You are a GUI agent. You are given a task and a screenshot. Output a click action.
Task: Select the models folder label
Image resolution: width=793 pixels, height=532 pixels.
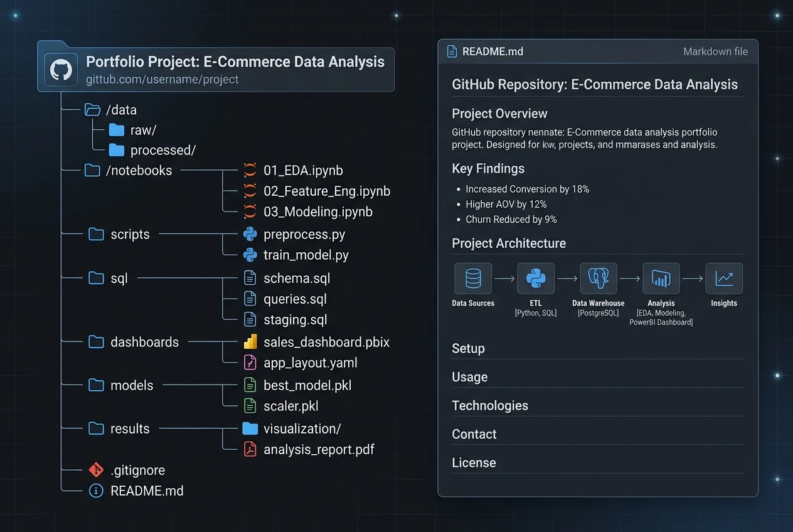coord(132,385)
